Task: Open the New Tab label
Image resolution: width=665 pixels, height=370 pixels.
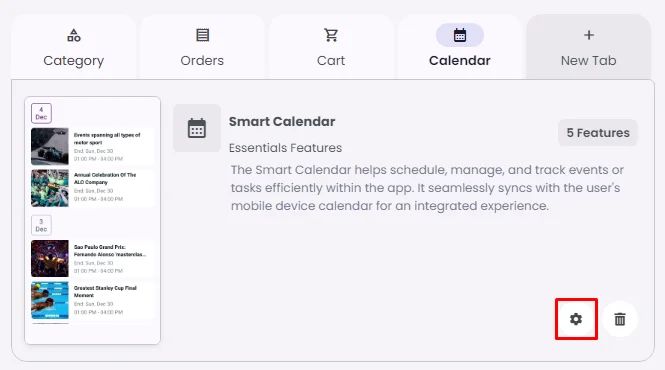Action: (x=589, y=61)
